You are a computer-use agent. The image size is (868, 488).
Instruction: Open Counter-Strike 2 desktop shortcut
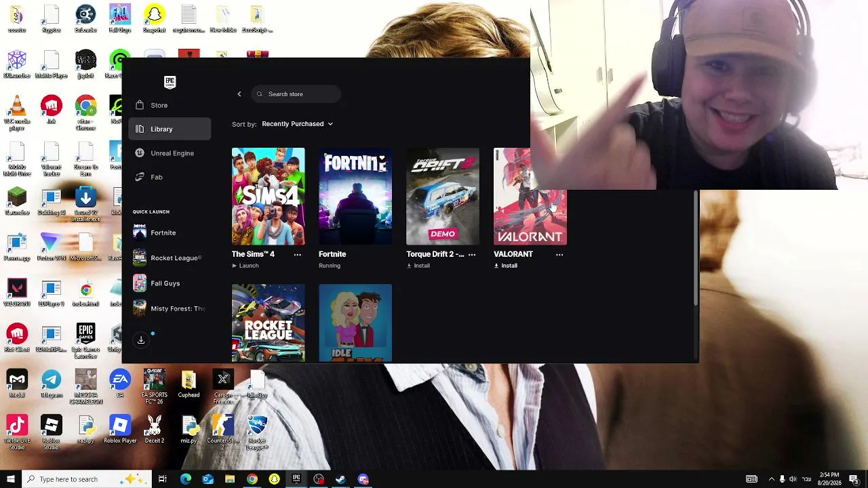pyautogui.click(x=223, y=432)
